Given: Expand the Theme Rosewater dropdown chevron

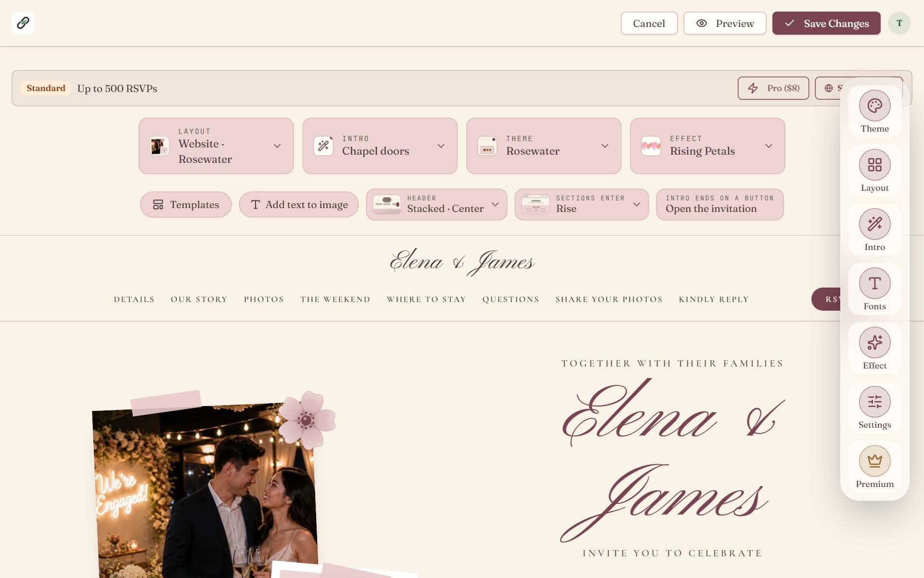Looking at the screenshot, I should (605, 146).
